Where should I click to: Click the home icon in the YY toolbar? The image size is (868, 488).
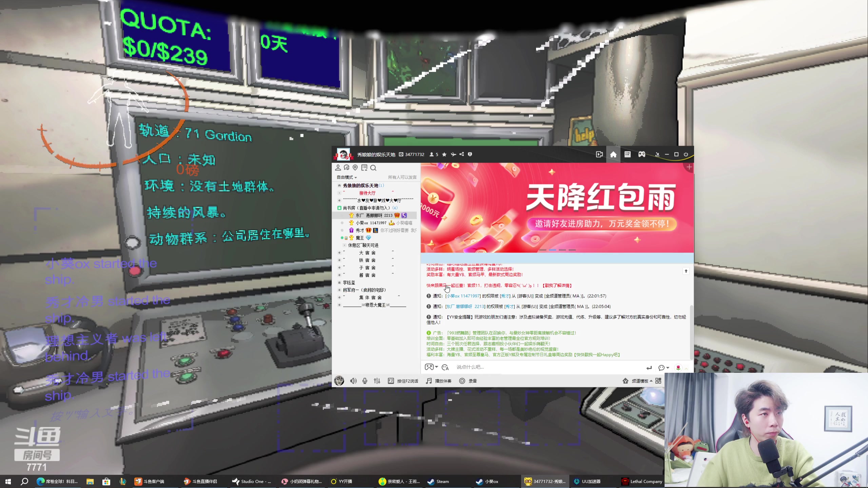tap(613, 154)
